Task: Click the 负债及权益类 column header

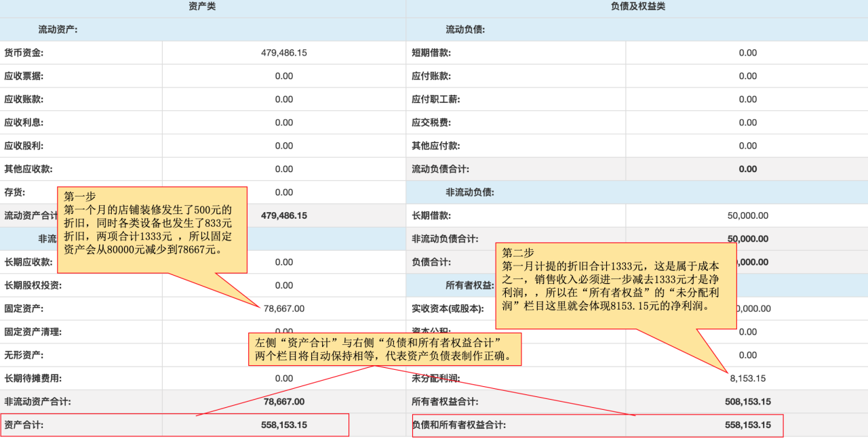Action: 637,6
